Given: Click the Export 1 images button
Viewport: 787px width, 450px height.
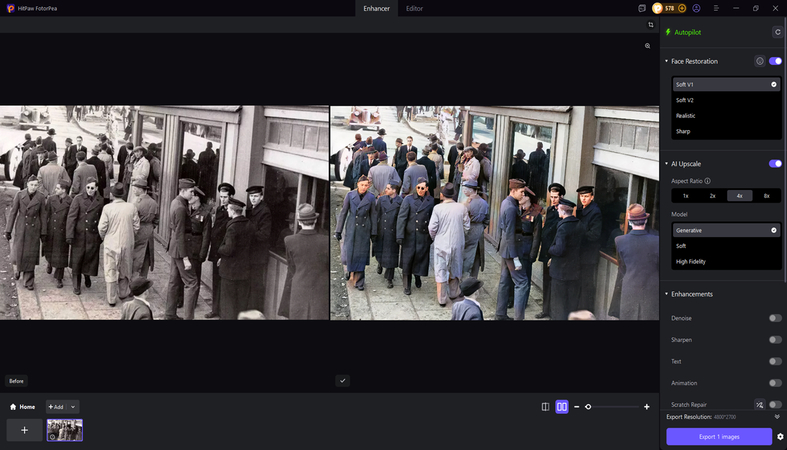Looking at the screenshot, I should pyautogui.click(x=719, y=436).
